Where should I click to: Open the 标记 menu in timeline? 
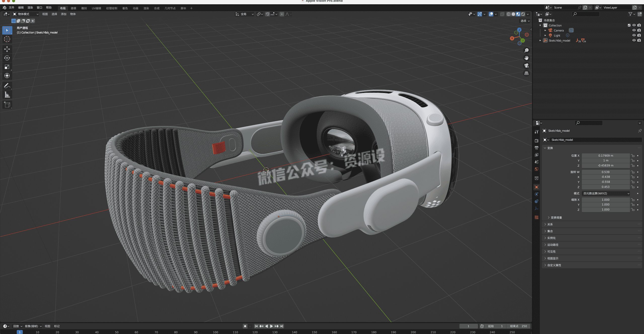click(x=57, y=326)
